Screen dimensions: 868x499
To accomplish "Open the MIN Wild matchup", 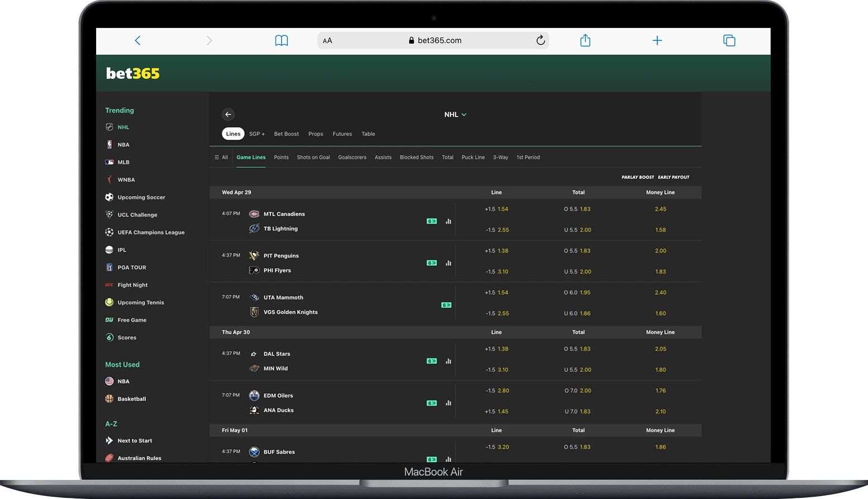I will 276,369.
